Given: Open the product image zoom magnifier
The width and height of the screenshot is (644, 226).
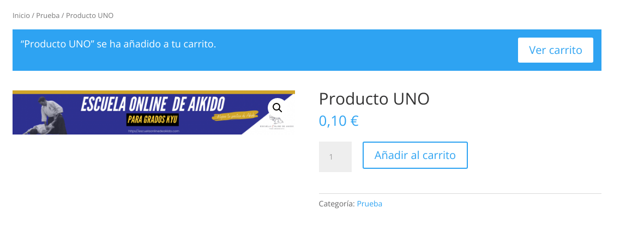Looking at the screenshot, I should (x=278, y=108).
